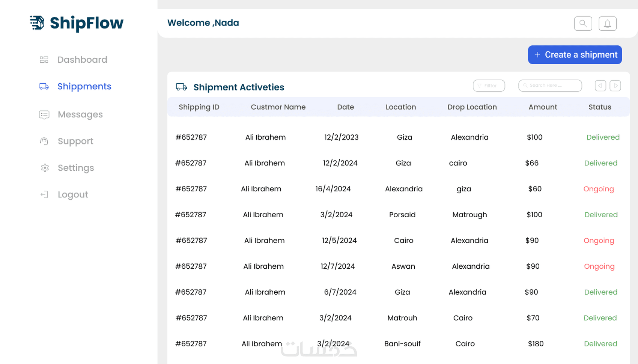Open the Dashboard menu item
Viewport: 638px width, 364px height.
point(82,60)
